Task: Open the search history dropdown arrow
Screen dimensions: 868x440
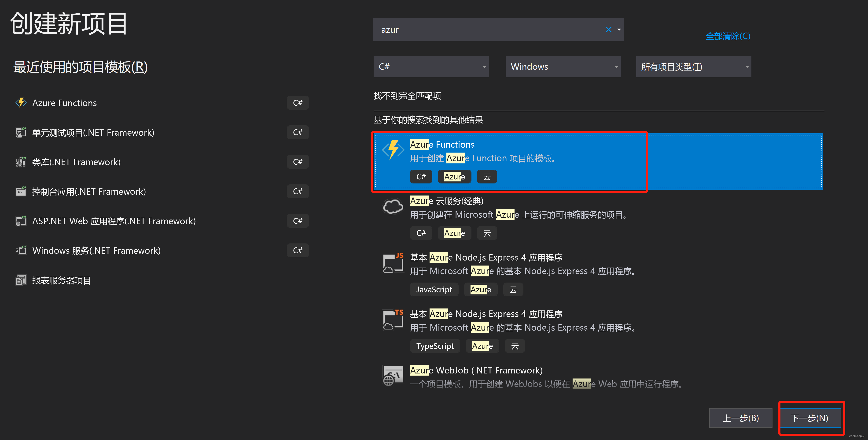Action: (x=619, y=30)
